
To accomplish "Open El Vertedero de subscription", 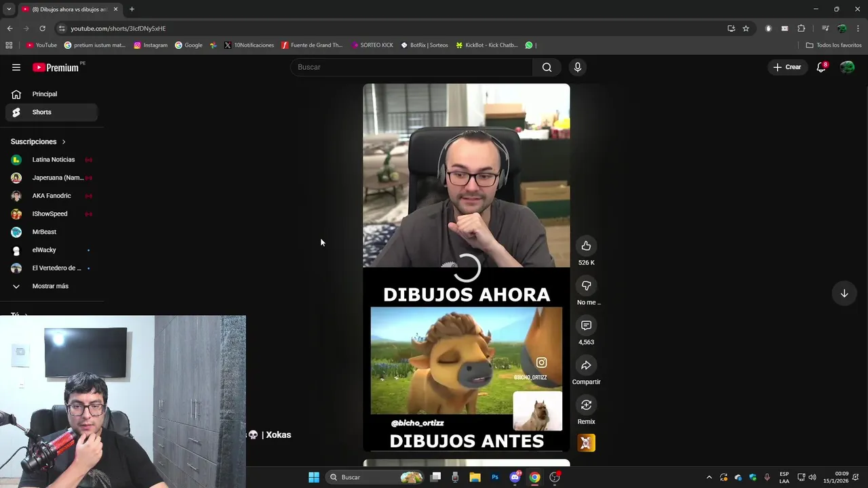I will 52,268.
